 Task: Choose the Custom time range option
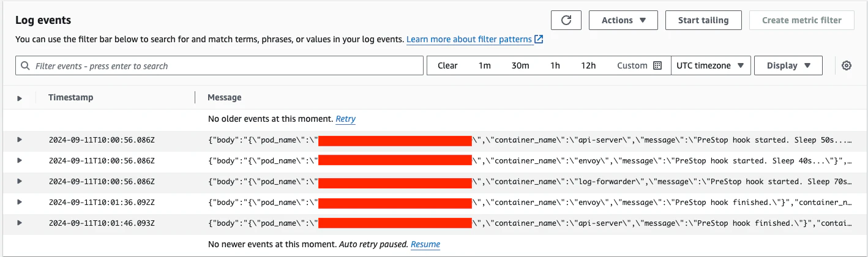pyautogui.click(x=638, y=65)
